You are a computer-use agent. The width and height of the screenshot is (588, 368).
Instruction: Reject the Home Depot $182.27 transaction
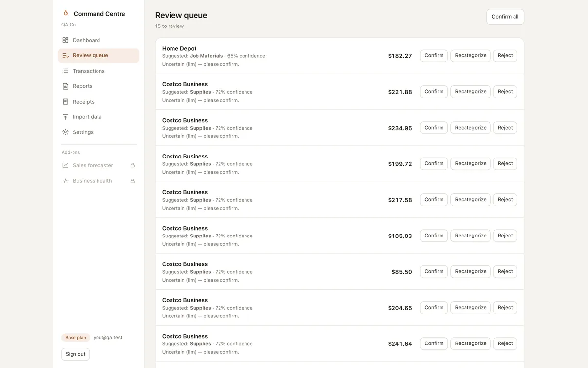[x=505, y=56]
